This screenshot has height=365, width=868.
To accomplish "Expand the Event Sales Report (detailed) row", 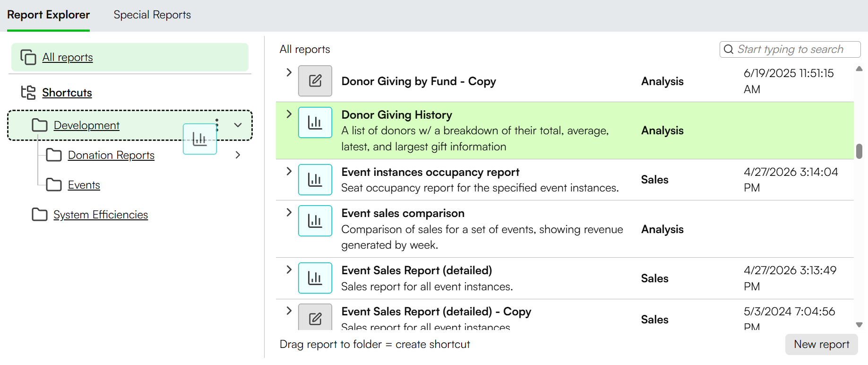I will 289,269.
